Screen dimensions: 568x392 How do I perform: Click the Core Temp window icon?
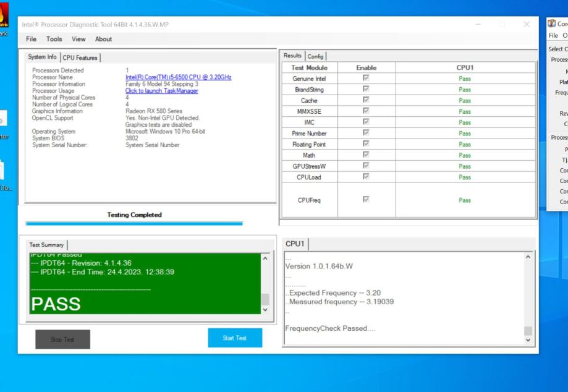click(x=552, y=23)
